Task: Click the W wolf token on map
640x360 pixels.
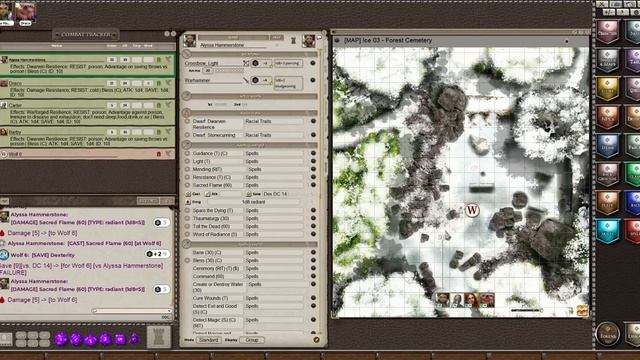Action: coord(472,210)
